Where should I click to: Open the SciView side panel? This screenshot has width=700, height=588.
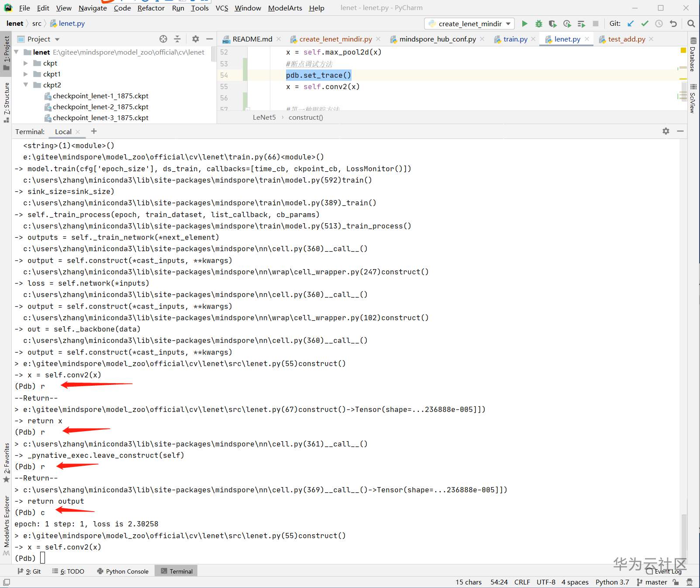[x=693, y=99]
